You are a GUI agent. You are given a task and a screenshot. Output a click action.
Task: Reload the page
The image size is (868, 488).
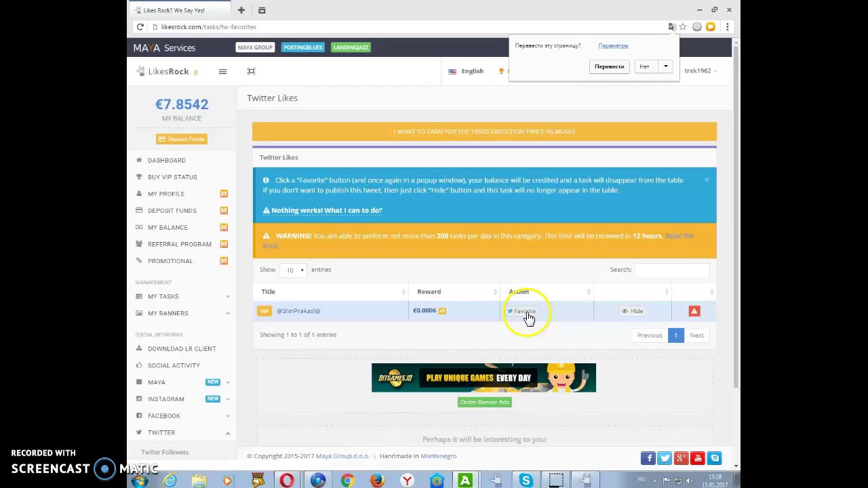[140, 27]
